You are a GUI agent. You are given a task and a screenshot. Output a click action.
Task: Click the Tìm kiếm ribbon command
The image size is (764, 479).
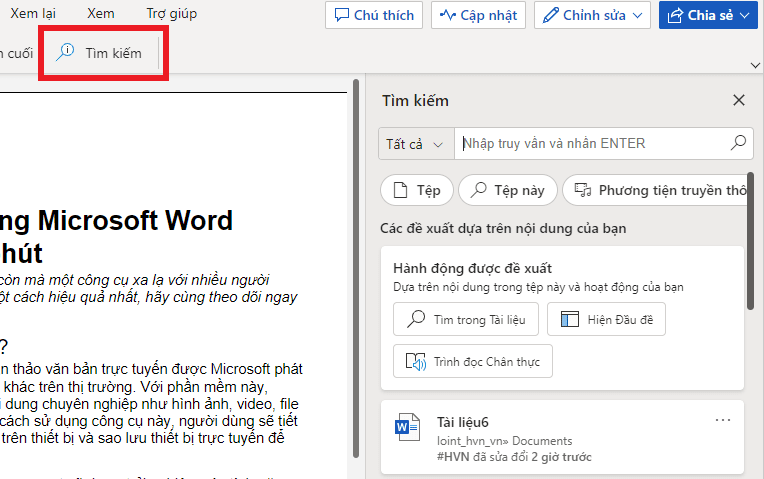click(99, 53)
